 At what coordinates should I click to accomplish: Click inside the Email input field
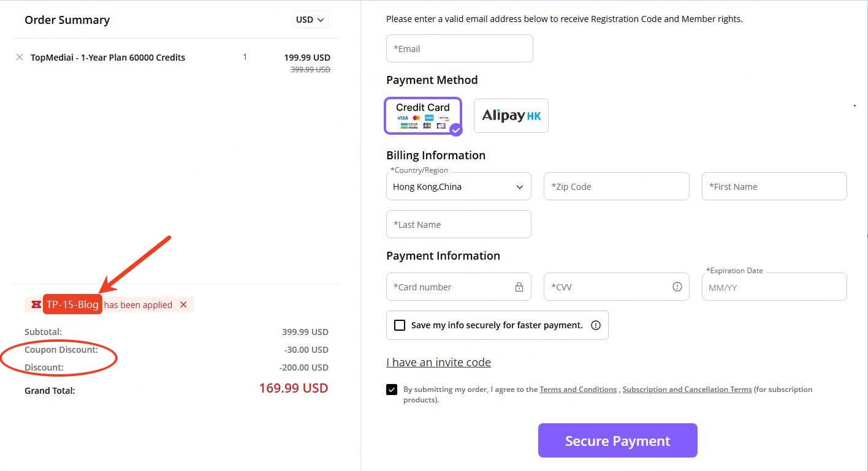459,48
